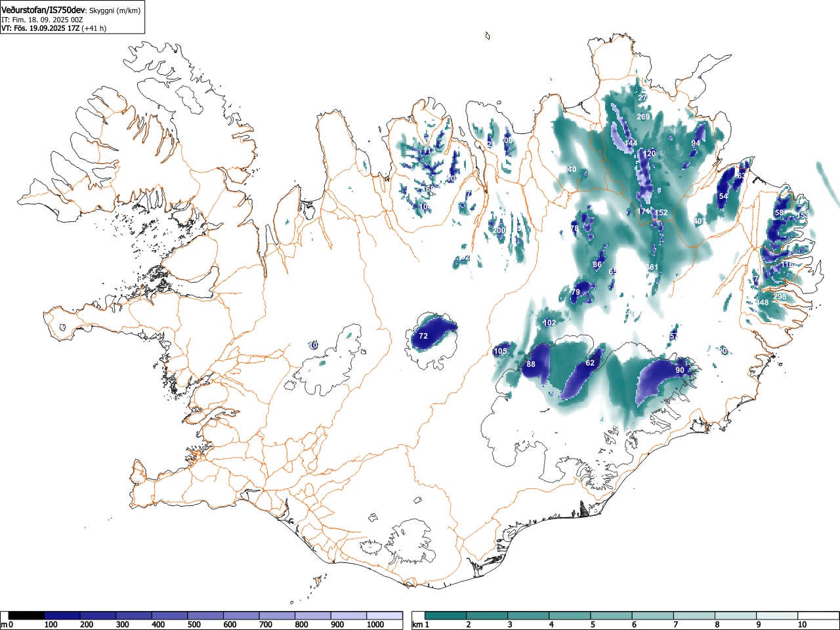This screenshot has height=630, width=840.
Task: Click the 'Skyggni (m/km)' label
Action: [114, 11]
